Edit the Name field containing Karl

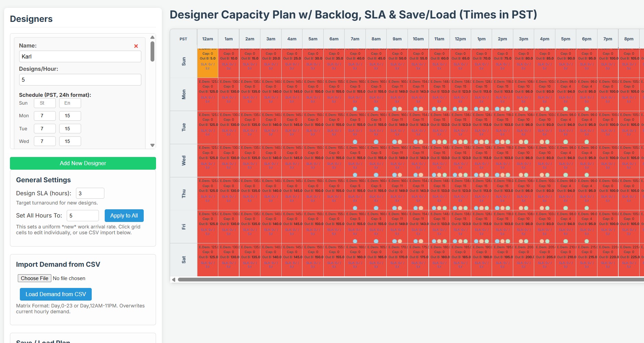pyautogui.click(x=80, y=56)
